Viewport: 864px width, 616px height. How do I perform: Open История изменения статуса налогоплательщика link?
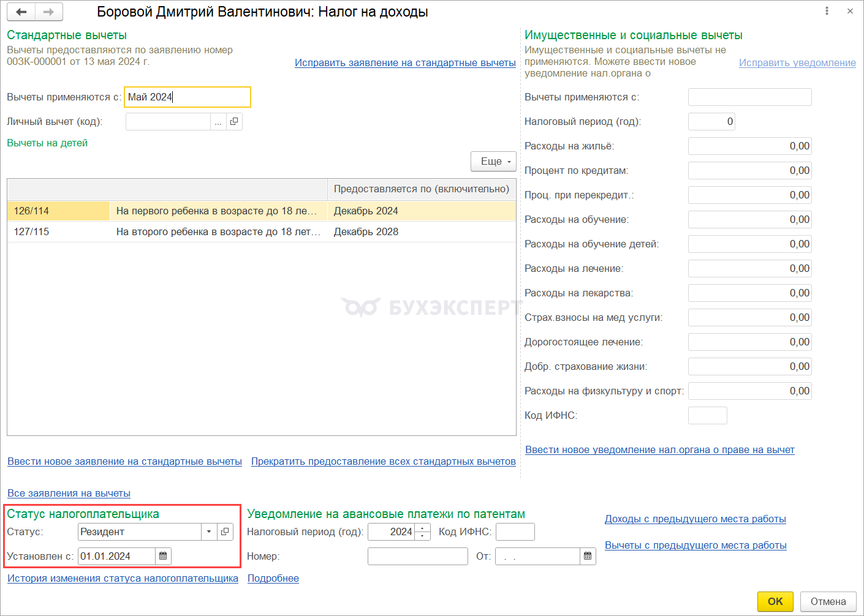(x=123, y=578)
